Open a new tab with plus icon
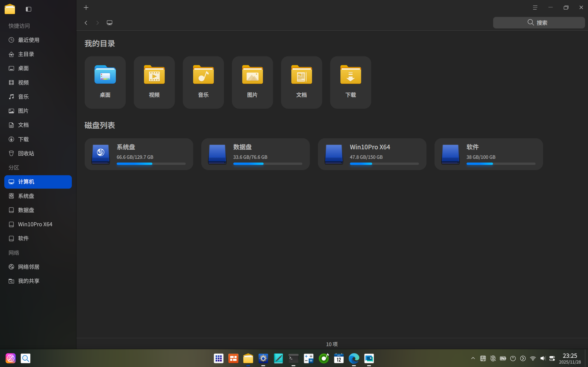The height and width of the screenshot is (367, 588). (x=86, y=8)
